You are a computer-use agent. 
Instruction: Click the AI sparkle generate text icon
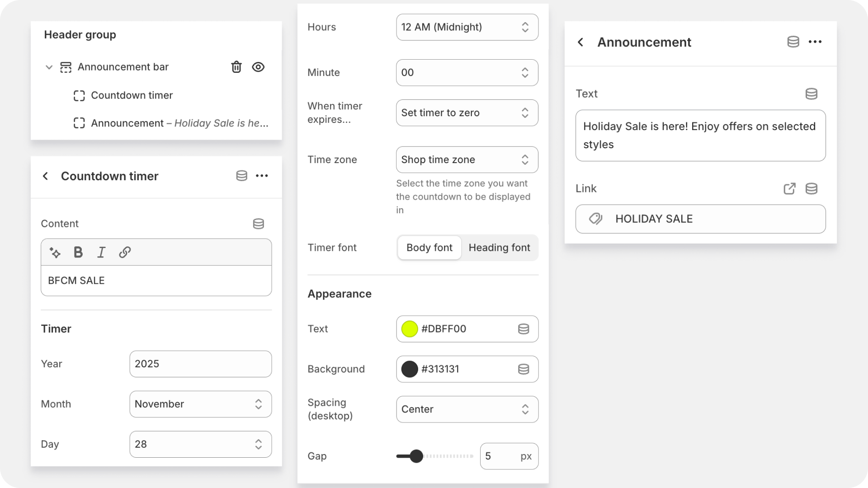pos(55,252)
